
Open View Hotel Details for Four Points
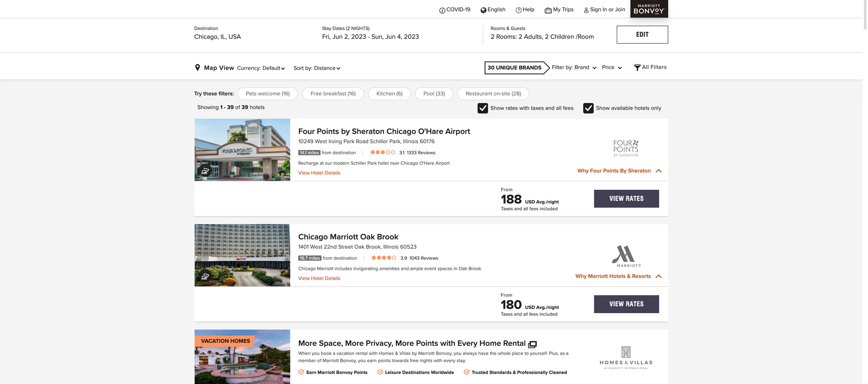[x=319, y=173]
